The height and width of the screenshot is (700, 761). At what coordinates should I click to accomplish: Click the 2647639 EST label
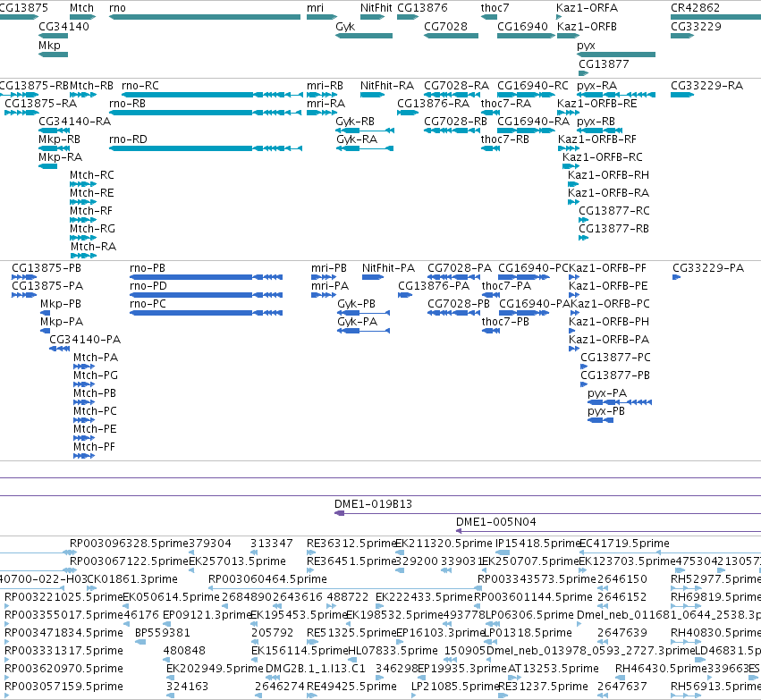click(x=621, y=633)
